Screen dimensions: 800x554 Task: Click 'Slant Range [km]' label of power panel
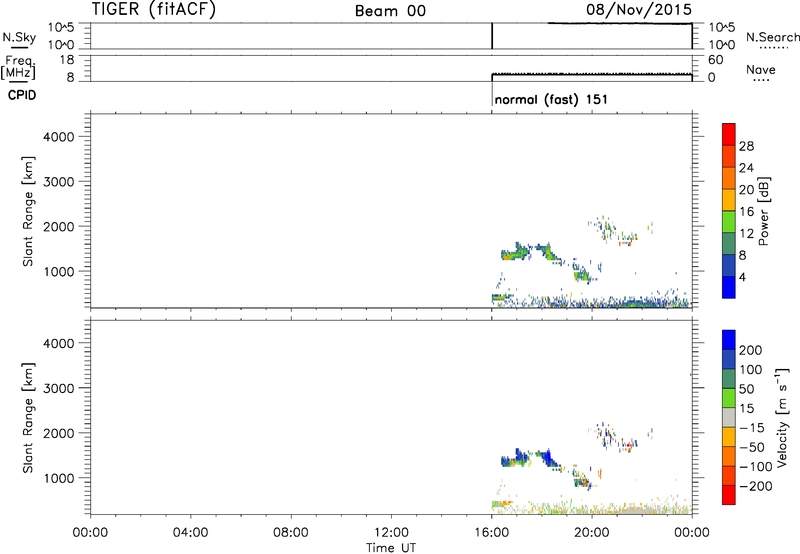pyautogui.click(x=28, y=211)
